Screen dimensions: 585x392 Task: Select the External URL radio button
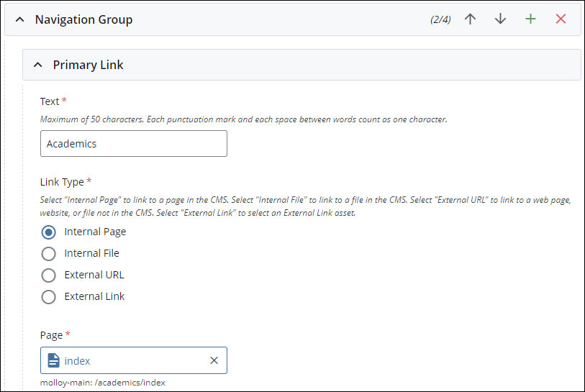coord(48,275)
